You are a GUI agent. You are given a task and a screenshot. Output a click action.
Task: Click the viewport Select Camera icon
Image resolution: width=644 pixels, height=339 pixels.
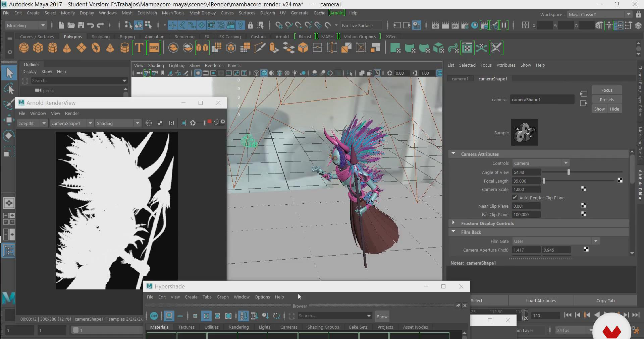139,73
